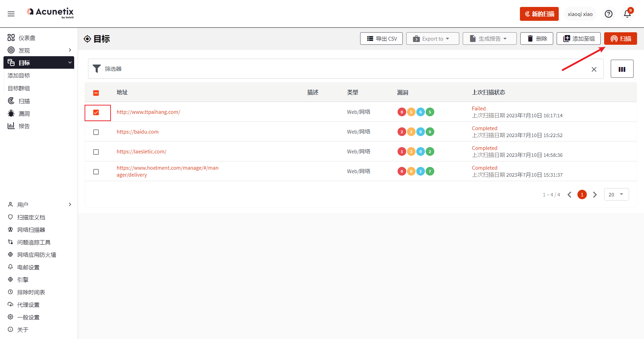644x339 pixels.
Task: Click the General Settings gear icon
Action: (x=10, y=317)
